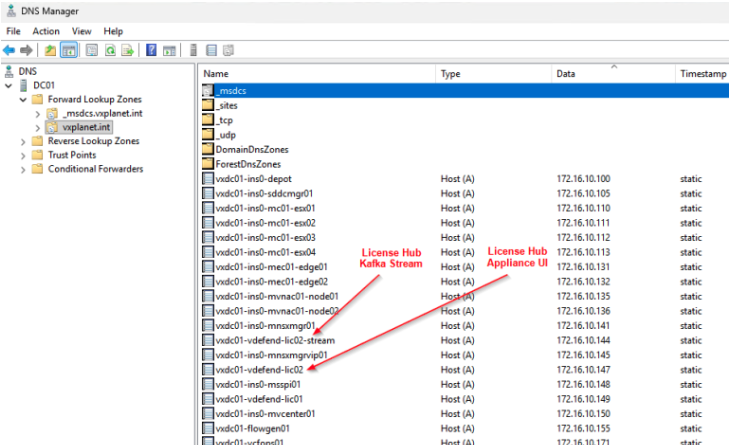Toggle the Show/Hide Console Tree icon
This screenshot has width=730, height=445.
[x=68, y=50]
